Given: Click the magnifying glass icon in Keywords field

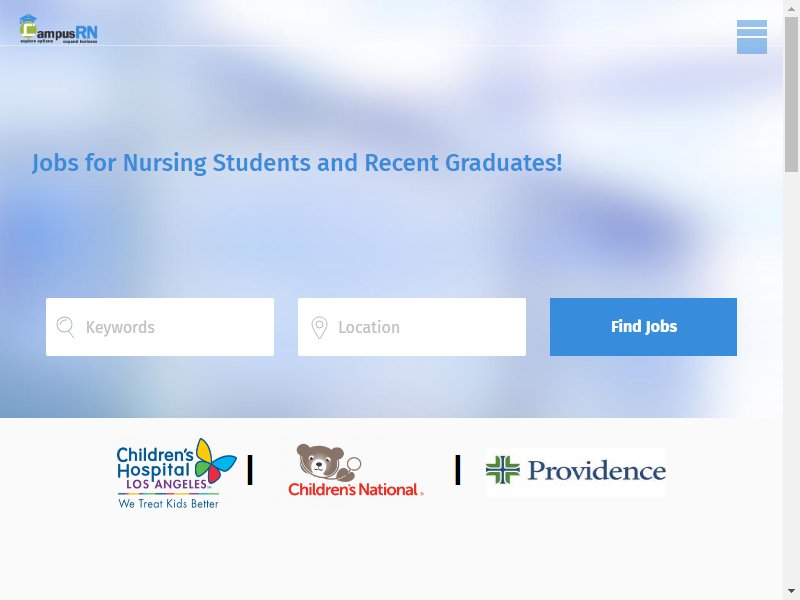Looking at the screenshot, I should pos(65,327).
